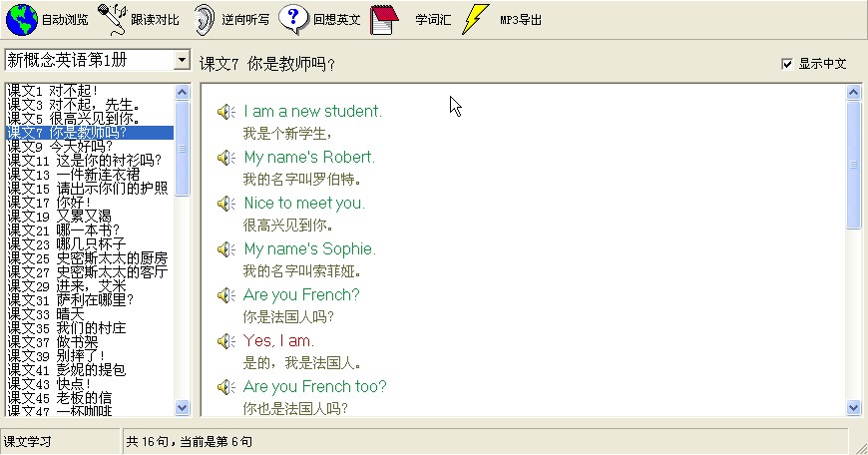Play audio for 'My name's Robert.'
The image size is (868, 455).
[x=225, y=158]
